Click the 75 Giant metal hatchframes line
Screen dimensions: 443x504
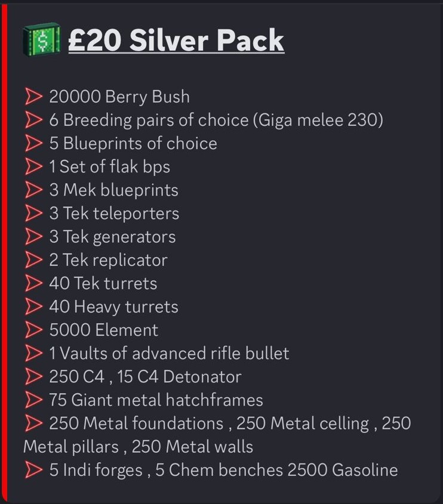coord(156,400)
